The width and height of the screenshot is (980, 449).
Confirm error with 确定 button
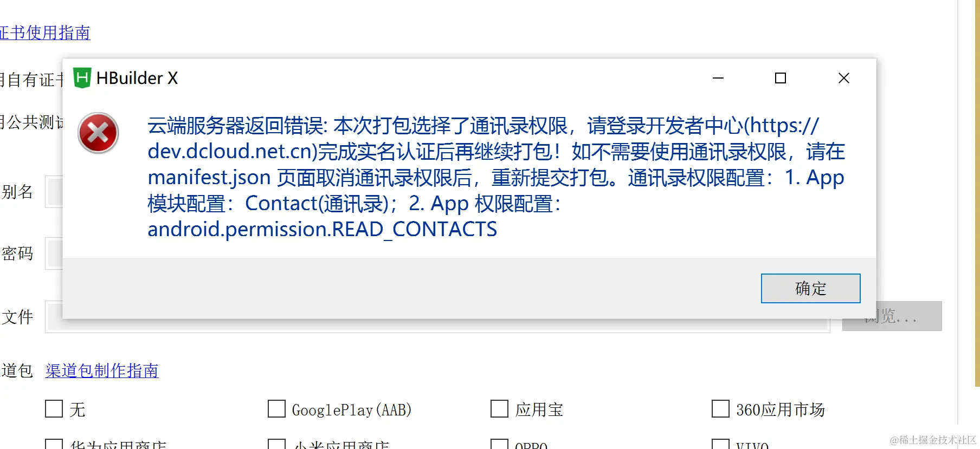[x=810, y=288]
